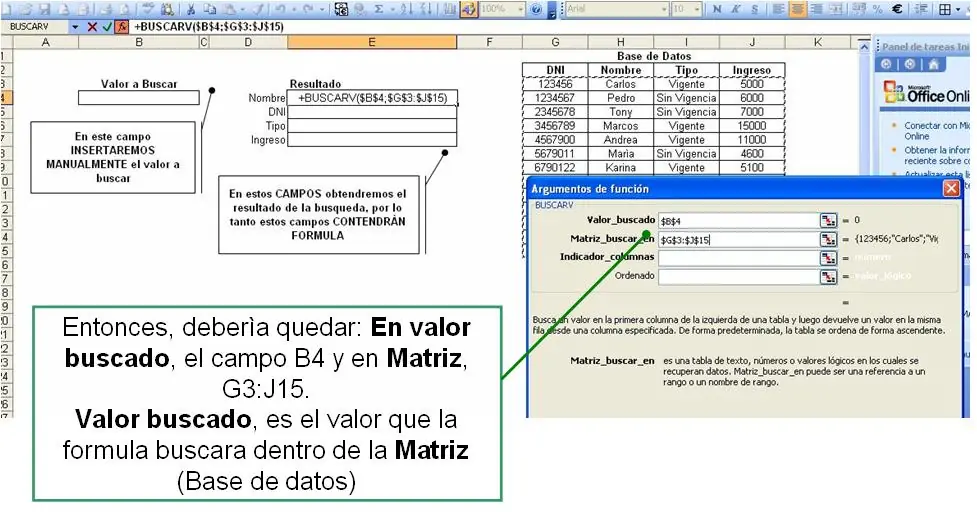Viewport: 977px width, 514px height.
Task: Click Merge and Center icon
Action: [x=836, y=9]
